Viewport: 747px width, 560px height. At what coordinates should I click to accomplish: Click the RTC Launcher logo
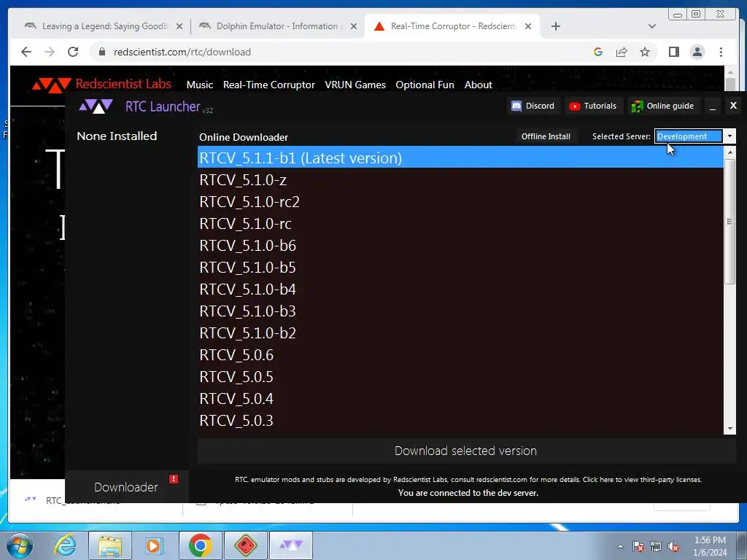[x=96, y=106]
